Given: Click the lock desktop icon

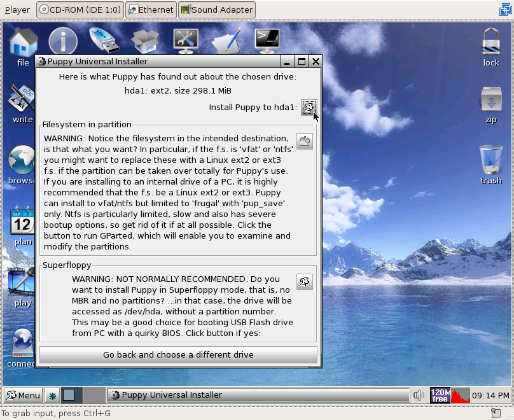Looking at the screenshot, I should pyautogui.click(x=490, y=48).
